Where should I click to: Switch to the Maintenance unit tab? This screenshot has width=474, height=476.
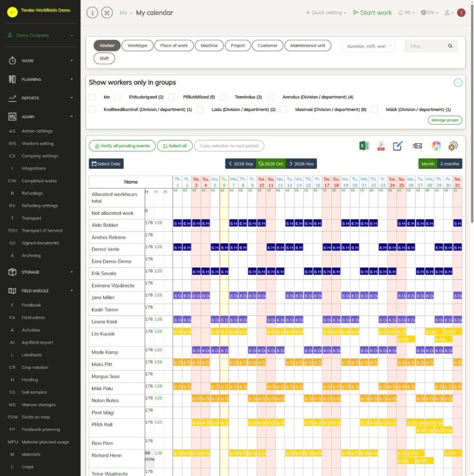(x=308, y=46)
